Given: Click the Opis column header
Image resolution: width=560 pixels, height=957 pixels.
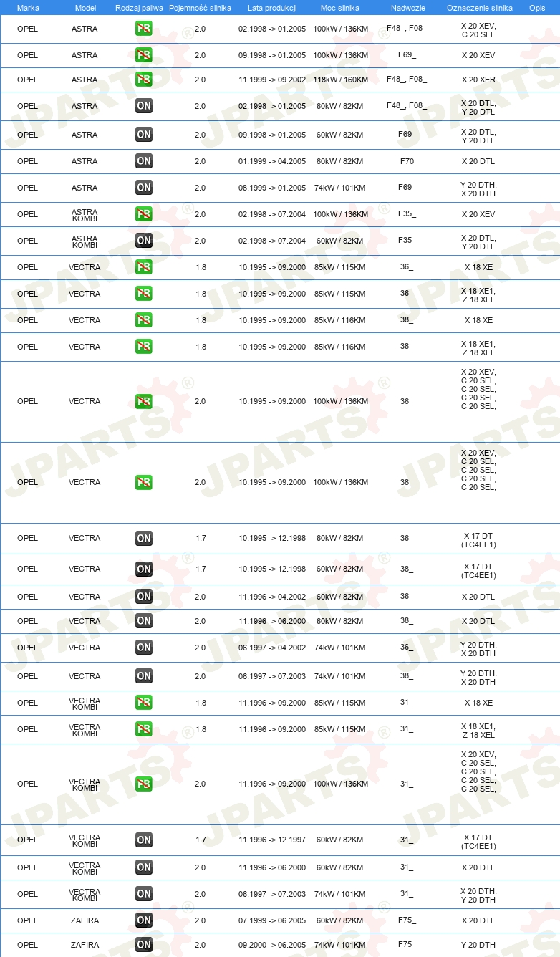Looking at the screenshot, I should (537, 7).
